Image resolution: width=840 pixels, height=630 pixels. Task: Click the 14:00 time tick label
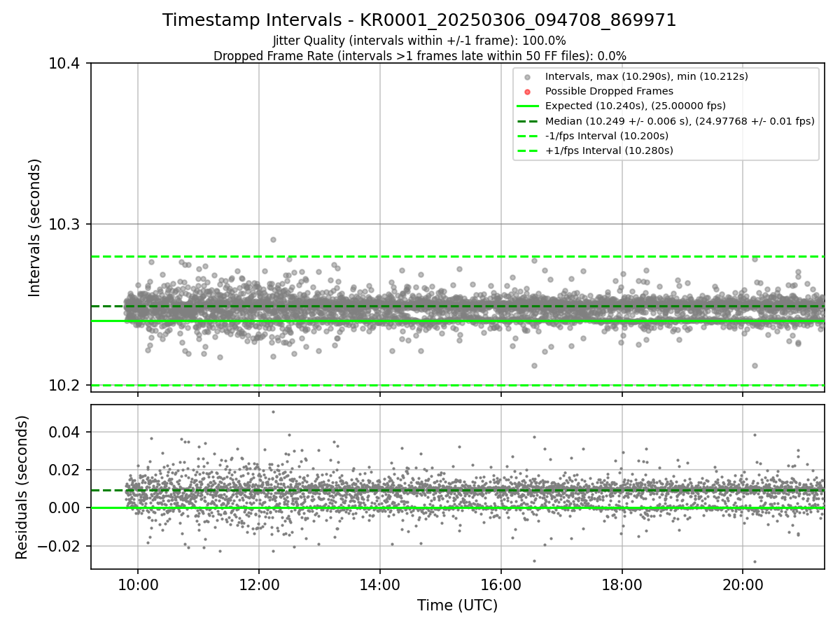[380, 584]
